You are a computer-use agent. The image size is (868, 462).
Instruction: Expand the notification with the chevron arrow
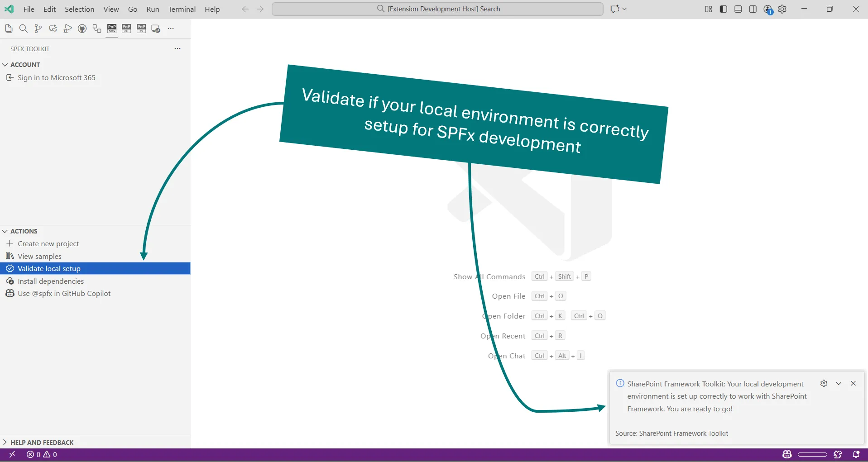click(839, 383)
